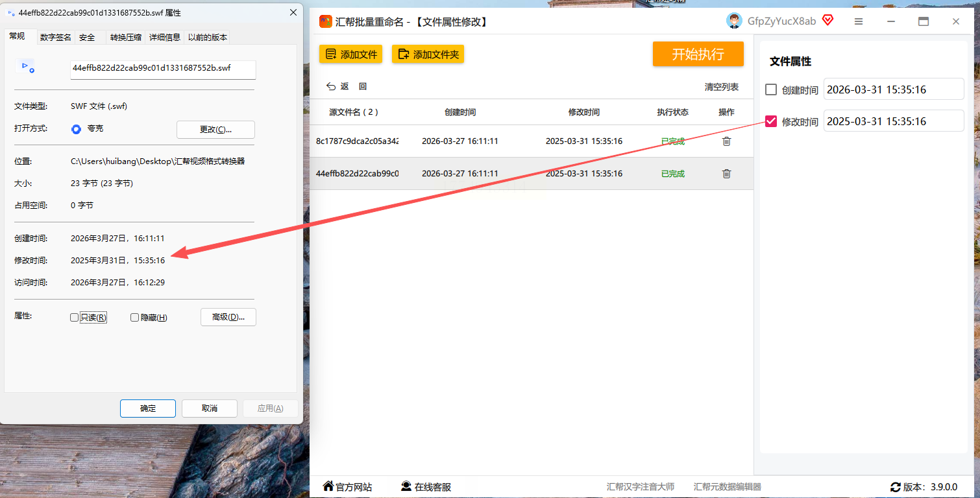This screenshot has width=980, height=498.
Task: Click the 更改(C)... button
Action: coord(215,130)
